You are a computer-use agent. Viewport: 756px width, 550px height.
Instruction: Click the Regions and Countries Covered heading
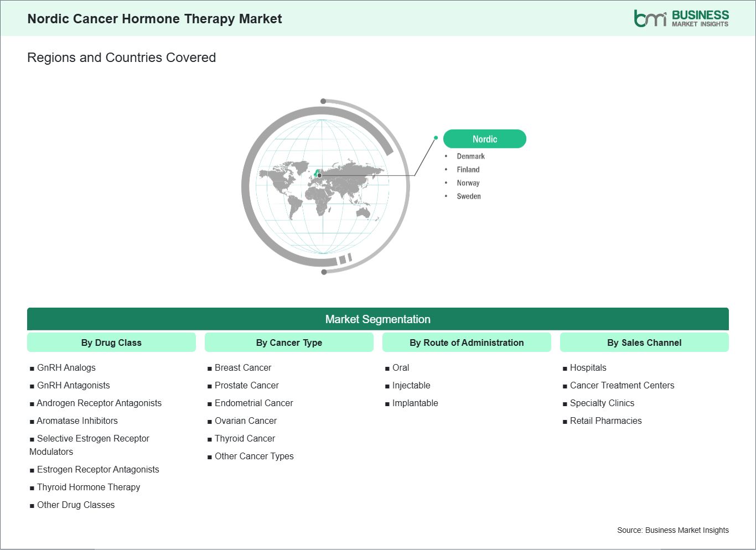tap(121, 57)
